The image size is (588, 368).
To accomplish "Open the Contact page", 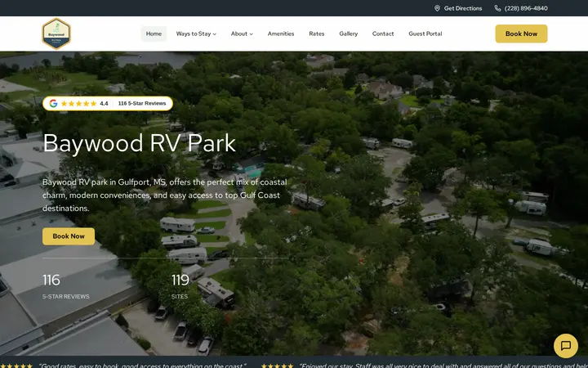I will point(383,34).
